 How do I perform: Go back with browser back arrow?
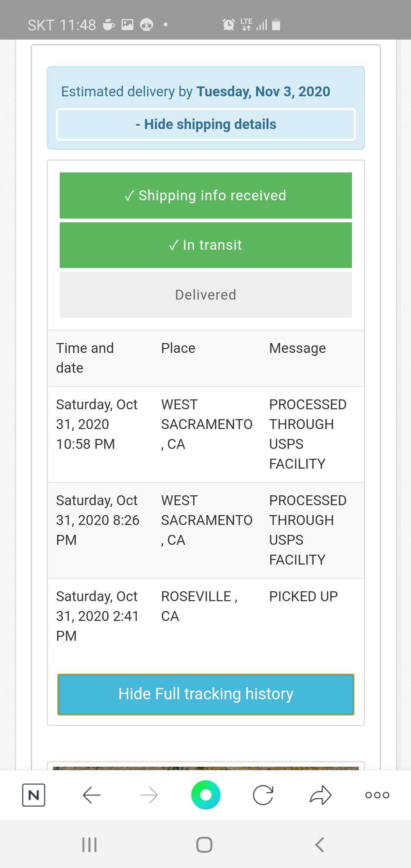pos(91,795)
